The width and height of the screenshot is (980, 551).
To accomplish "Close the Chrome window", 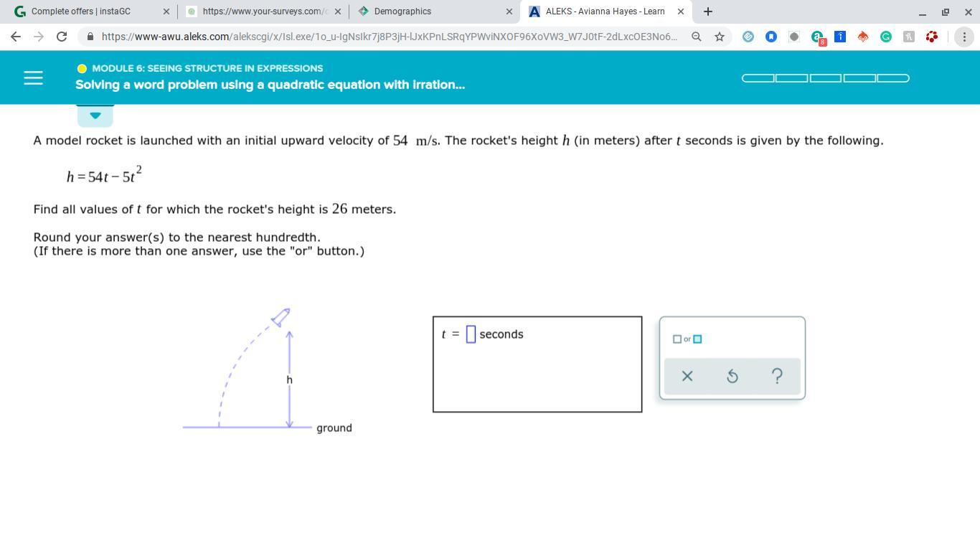I will click(968, 12).
